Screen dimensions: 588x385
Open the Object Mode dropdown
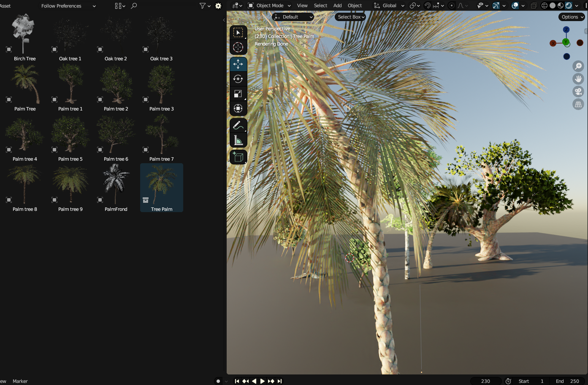tap(269, 5)
